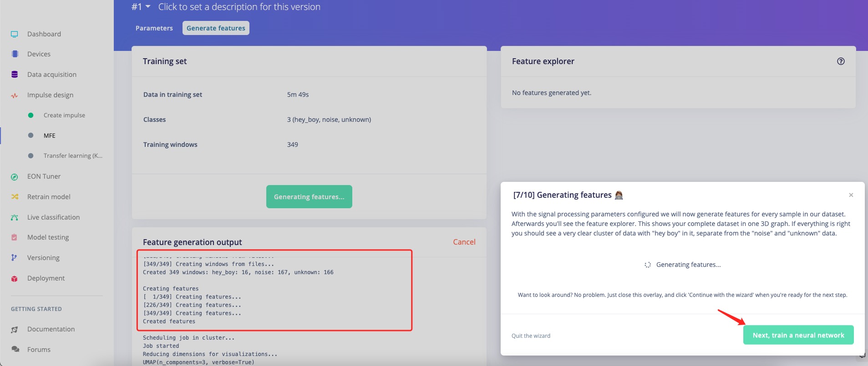Select the MFE sub-item
Image resolution: width=868 pixels, height=366 pixels.
click(x=50, y=135)
